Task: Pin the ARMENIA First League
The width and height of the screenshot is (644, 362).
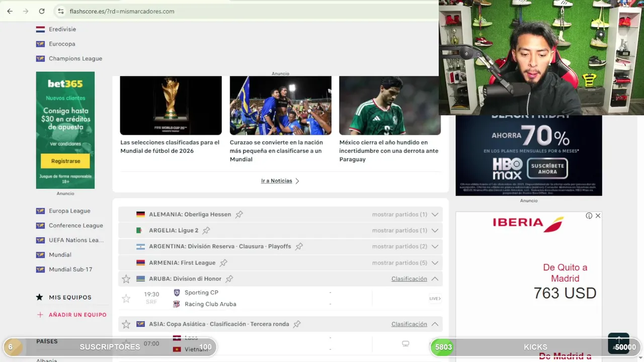Action: pos(223,262)
